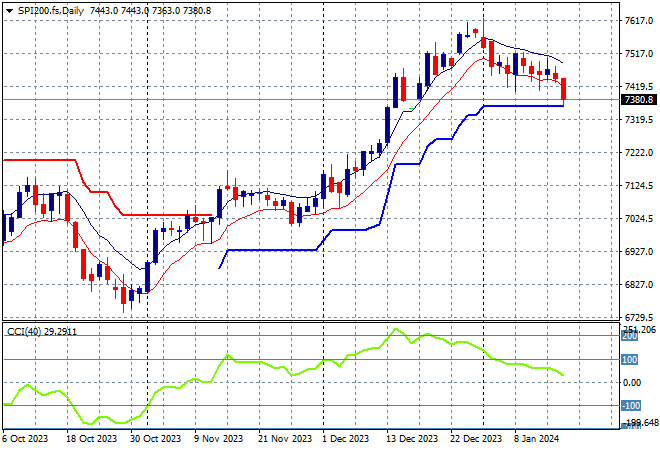Click the 7022.5 label on price axis

click(x=637, y=219)
